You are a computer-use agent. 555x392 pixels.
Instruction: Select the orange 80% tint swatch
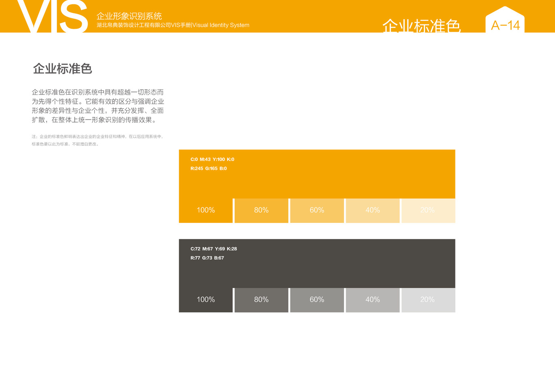261,210
